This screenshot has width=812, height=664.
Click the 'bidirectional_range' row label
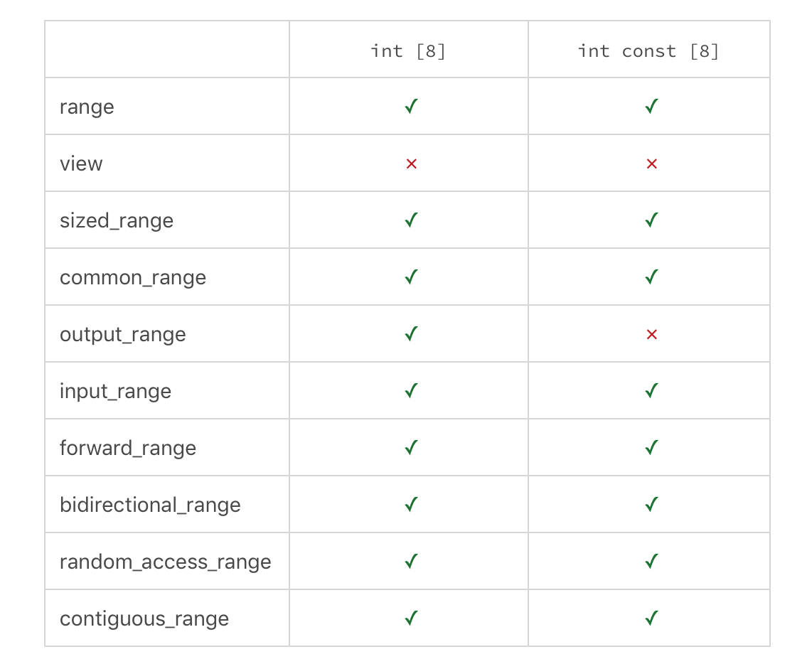150,505
